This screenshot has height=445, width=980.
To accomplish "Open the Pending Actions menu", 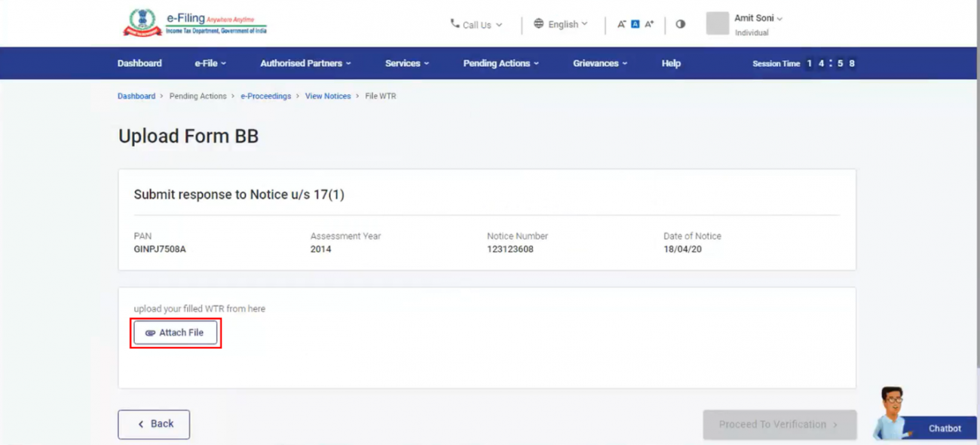I will click(x=500, y=63).
